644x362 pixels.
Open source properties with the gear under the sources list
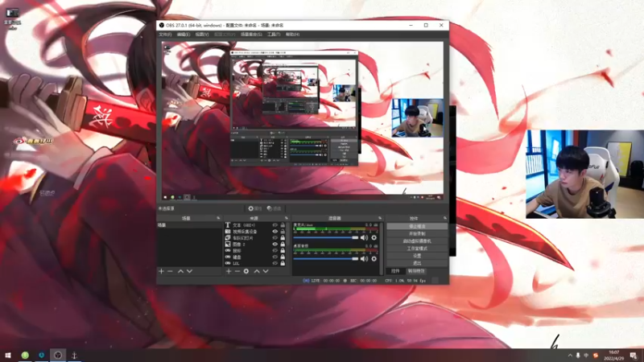[x=246, y=271]
